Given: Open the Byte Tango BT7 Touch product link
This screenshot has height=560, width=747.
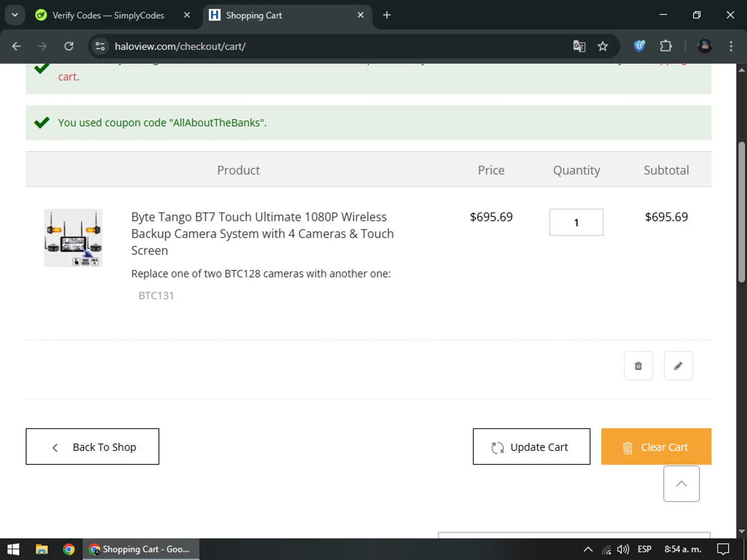Looking at the screenshot, I should pyautogui.click(x=262, y=233).
